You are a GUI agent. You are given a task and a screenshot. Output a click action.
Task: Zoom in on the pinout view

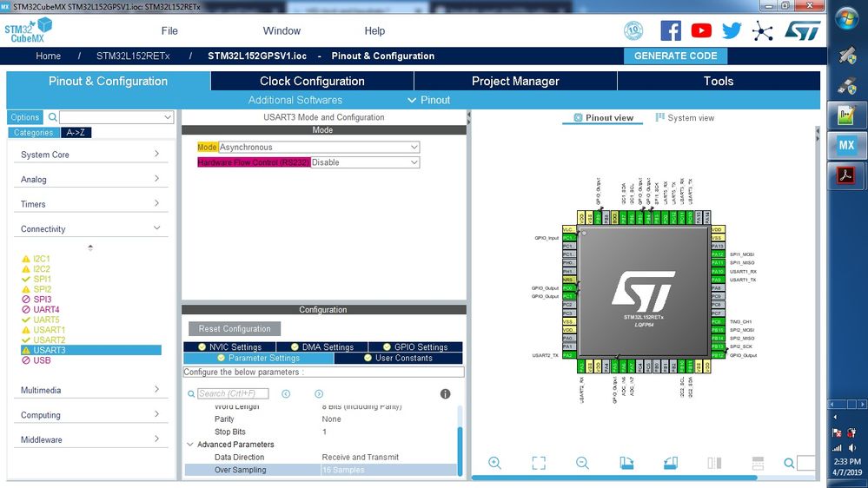pos(494,463)
